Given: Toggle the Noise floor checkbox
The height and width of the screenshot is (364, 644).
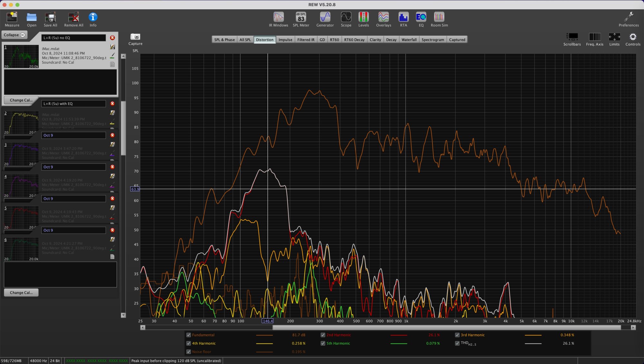Looking at the screenshot, I should tap(189, 352).
